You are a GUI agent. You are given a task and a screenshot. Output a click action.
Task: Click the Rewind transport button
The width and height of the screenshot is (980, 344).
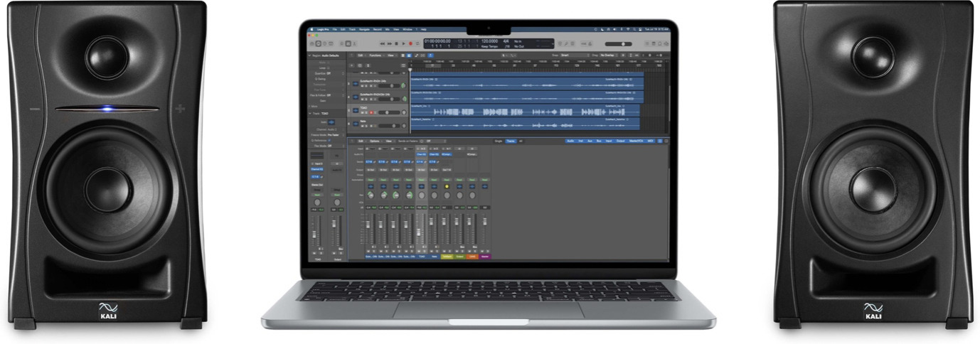point(382,43)
